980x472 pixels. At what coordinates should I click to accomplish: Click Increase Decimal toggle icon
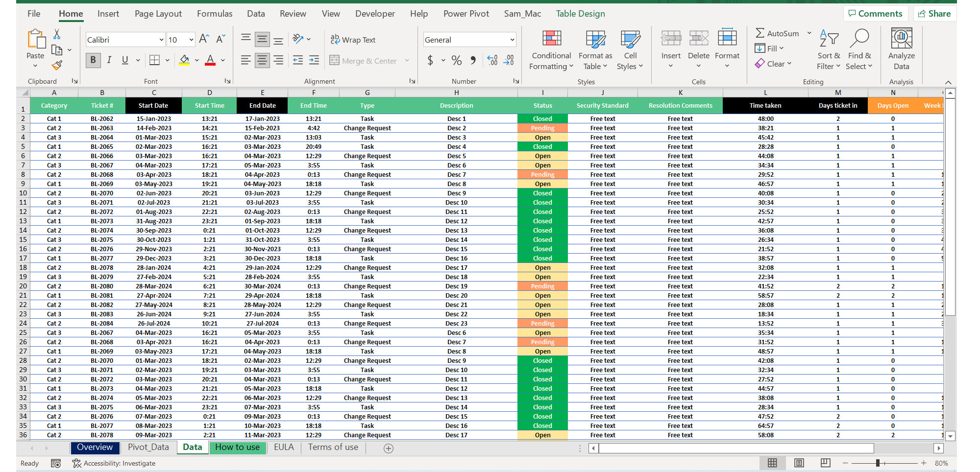[492, 60]
